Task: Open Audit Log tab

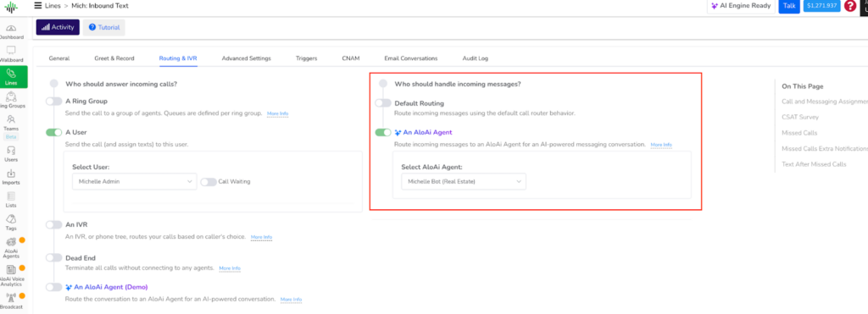Action: click(x=476, y=58)
